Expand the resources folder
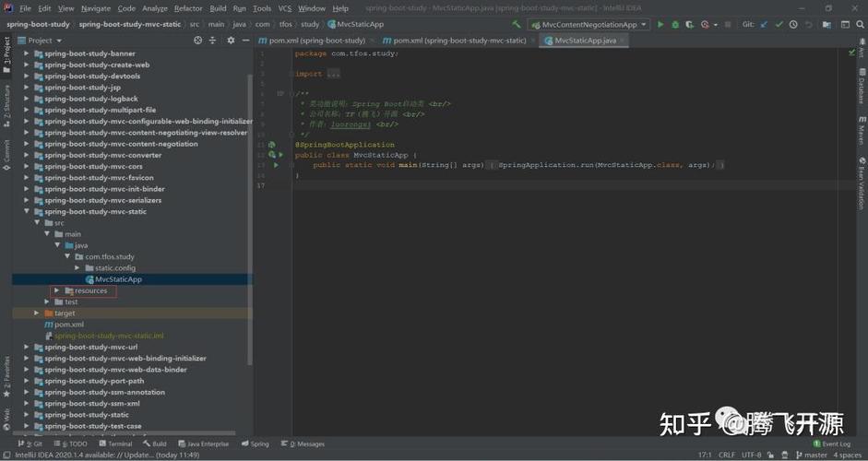Screen dimensions: 868x461 (x=56, y=290)
